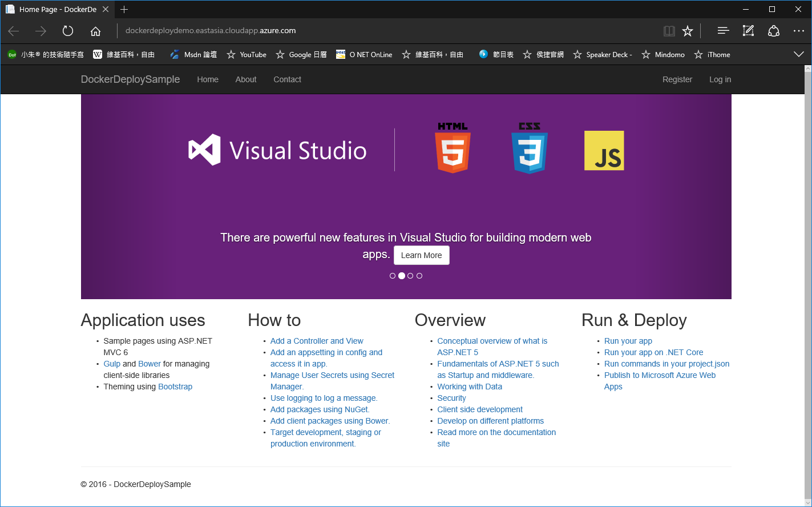The width and height of the screenshot is (812, 507).
Task: Open the 侯捷官網 bookmark
Action: (543, 55)
